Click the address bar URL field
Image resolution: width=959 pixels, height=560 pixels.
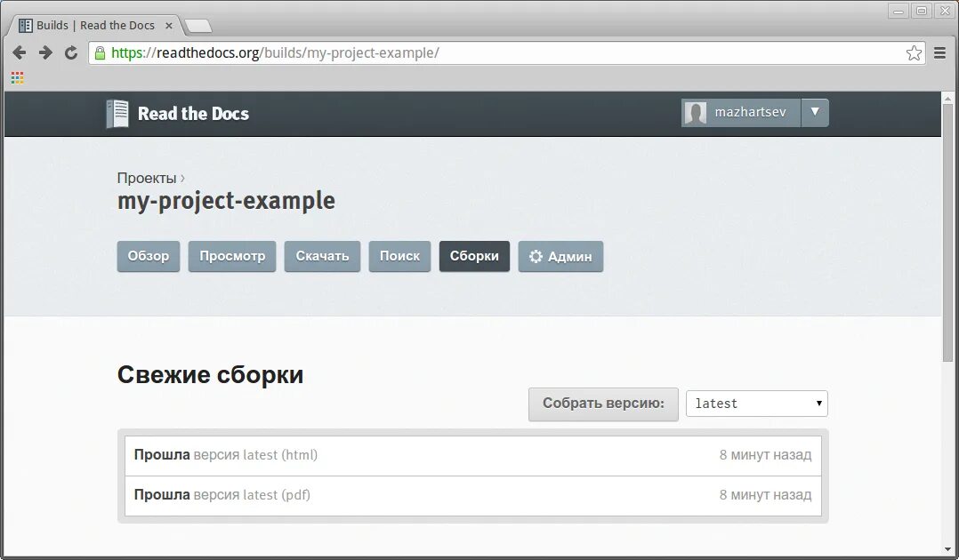(508, 53)
